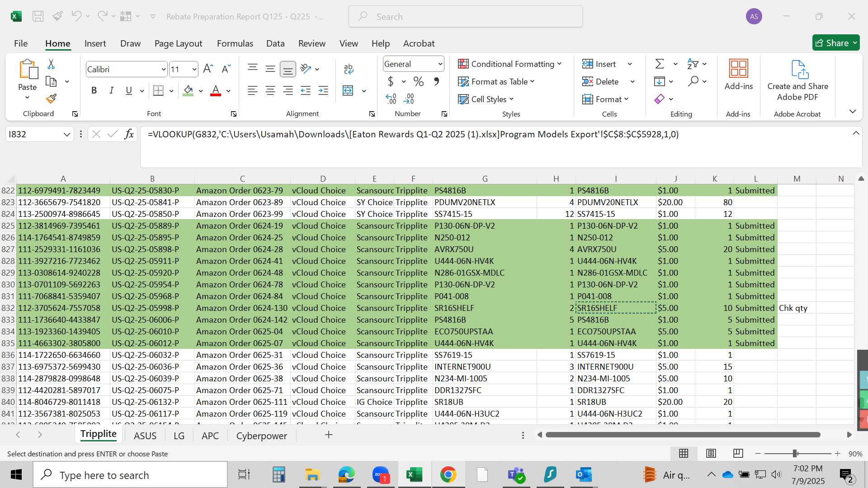Open the font size dropdown
This screenshot has height=488, width=868.
[194, 69]
